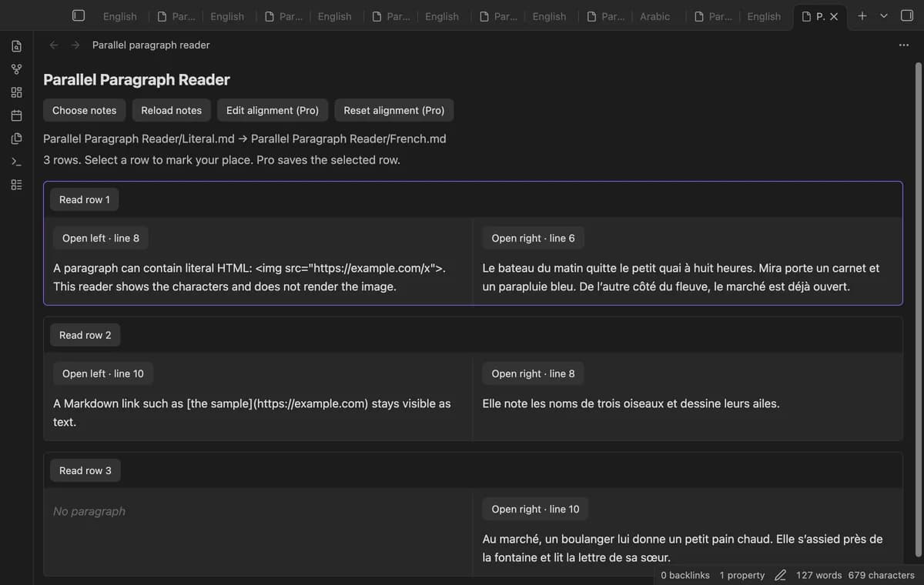Click '127 words' in status bar
The width and height of the screenshot is (924, 585).
point(819,575)
